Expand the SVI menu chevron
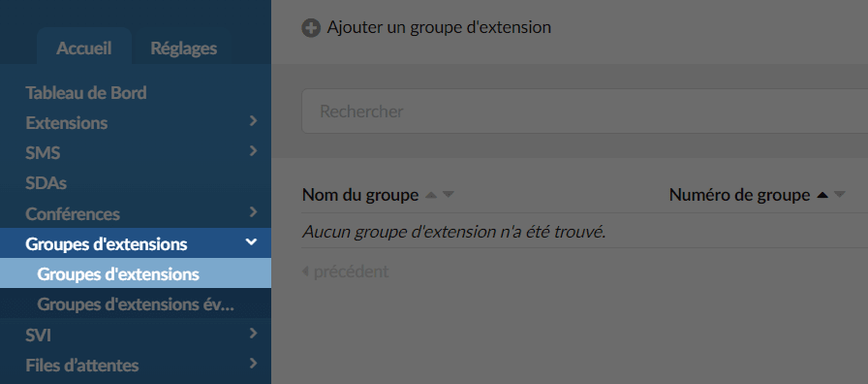Viewport: 868px width, 384px height. click(253, 333)
